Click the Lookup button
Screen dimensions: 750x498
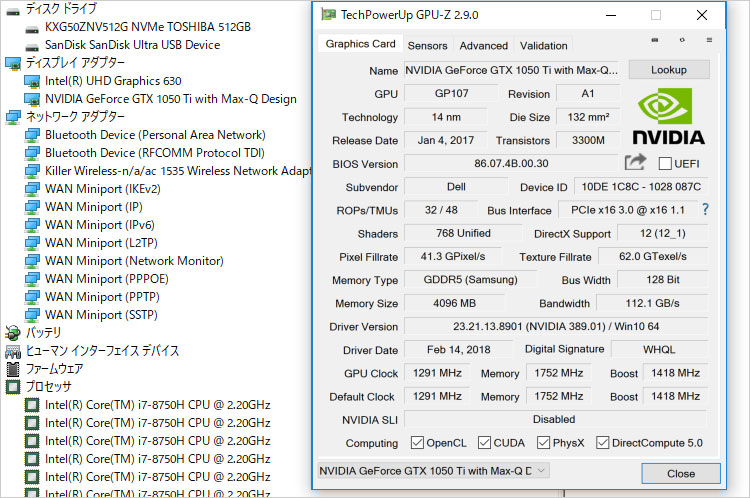[669, 70]
